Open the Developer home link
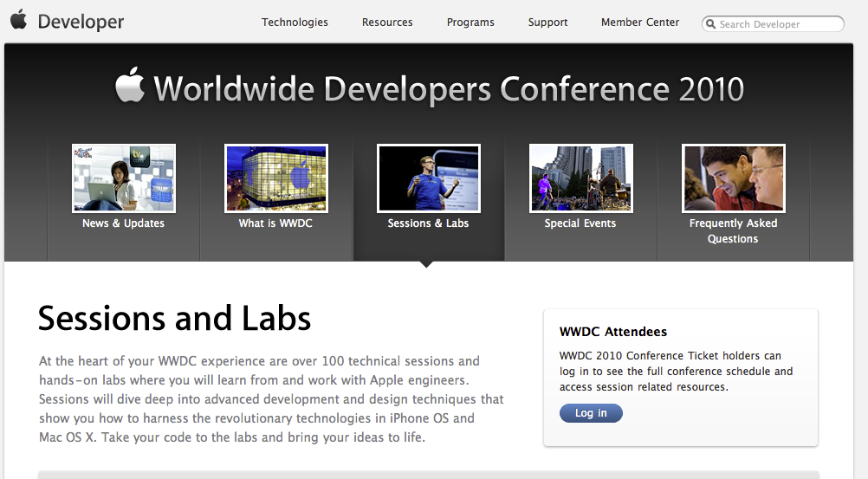Screen dimensions: 868x479 tap(81, 22)
